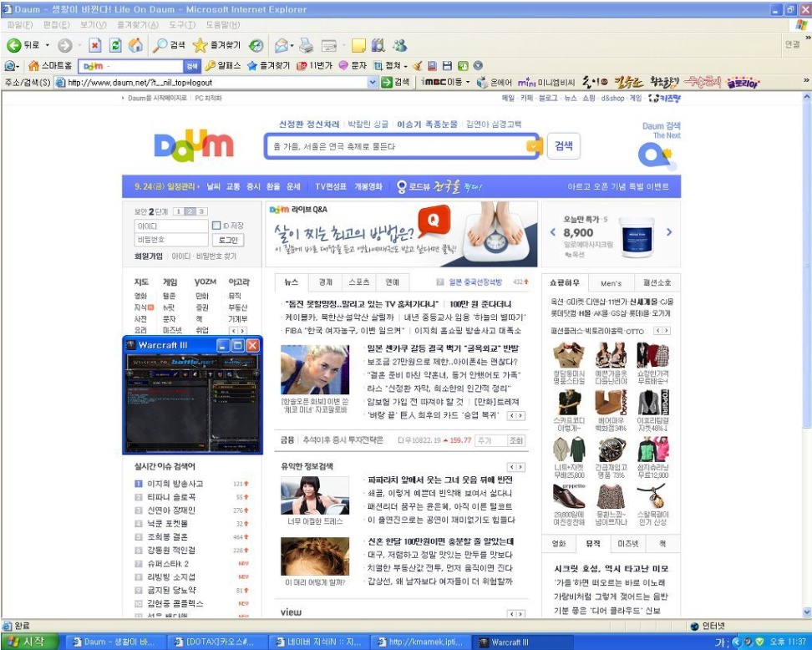
Task: Click the 로그인 button
Action: [228, 240]
